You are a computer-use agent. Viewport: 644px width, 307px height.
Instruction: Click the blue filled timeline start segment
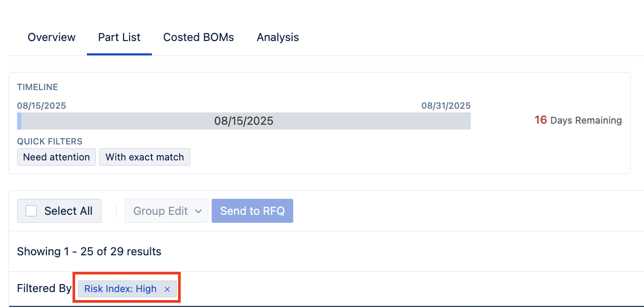coord(19,121)
